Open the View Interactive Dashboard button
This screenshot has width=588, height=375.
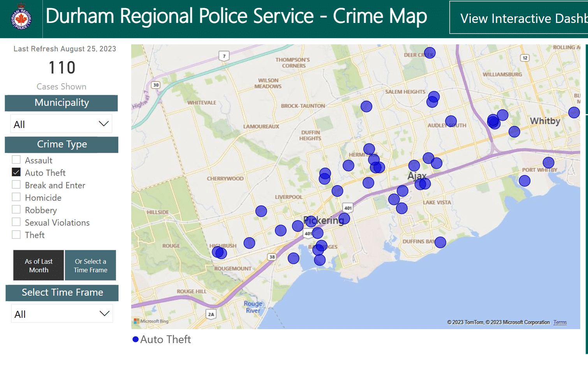[x=519, y=18]
